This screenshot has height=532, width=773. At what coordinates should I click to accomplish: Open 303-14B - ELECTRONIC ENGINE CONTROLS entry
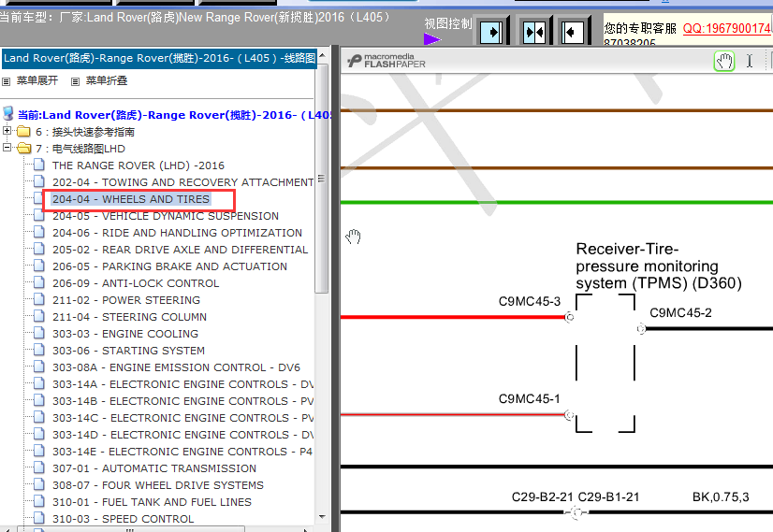click(182, 401)
